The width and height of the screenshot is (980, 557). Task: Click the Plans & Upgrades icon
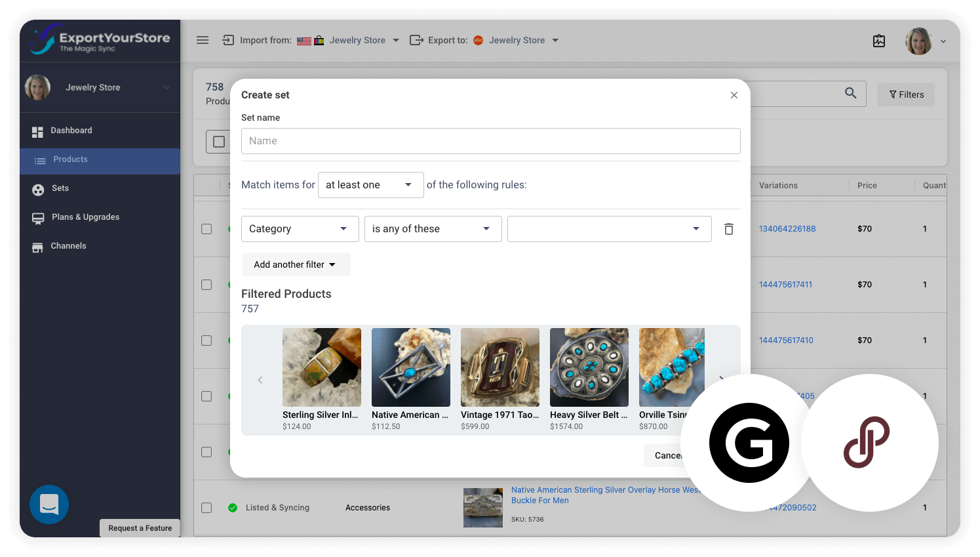pos(38,218)
